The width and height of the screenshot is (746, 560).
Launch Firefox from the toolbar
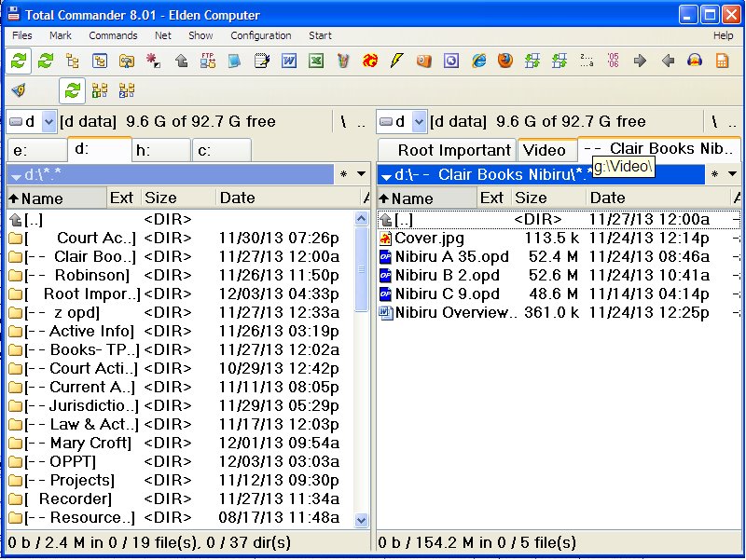pyautogui.click(x=505, y=61)
